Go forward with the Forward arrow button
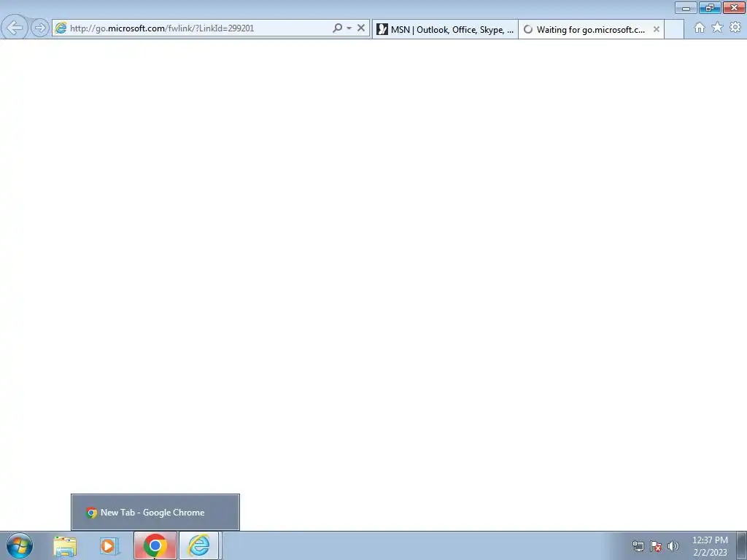The image size is (747, 560). 40,28
